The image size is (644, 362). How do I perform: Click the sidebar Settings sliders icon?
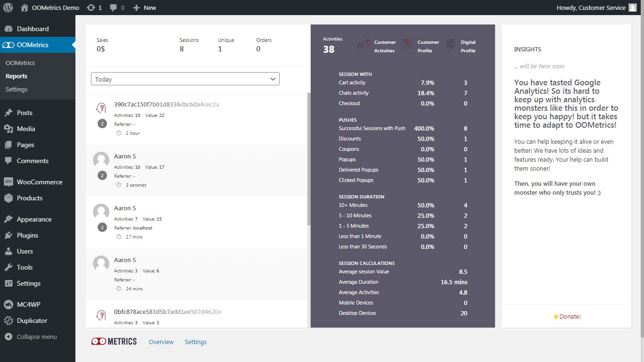click(8, 283)
